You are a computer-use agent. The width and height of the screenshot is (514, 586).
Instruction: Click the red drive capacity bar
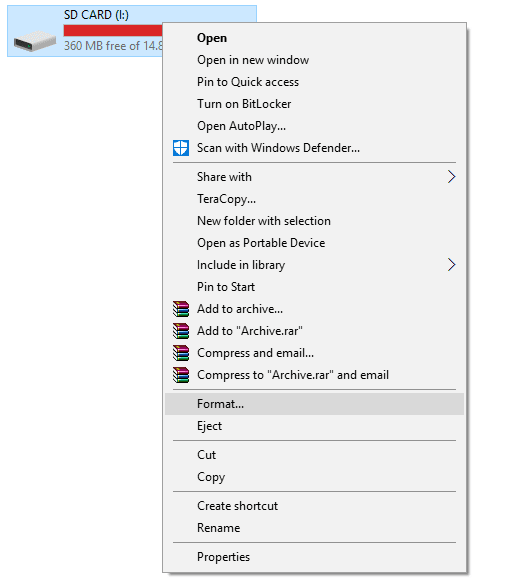tap(113, 30)
